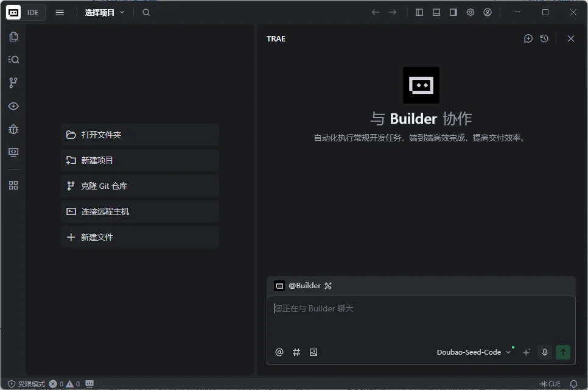Toggle the primary left sidebar layout
Viewport: 588px width, 390px height.
[419, 12]
